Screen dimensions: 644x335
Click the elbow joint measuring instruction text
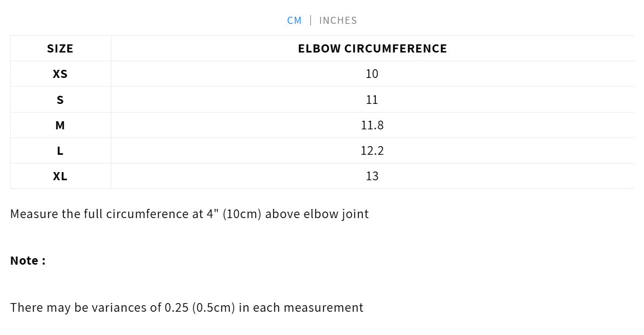click(x=189, y=214)
